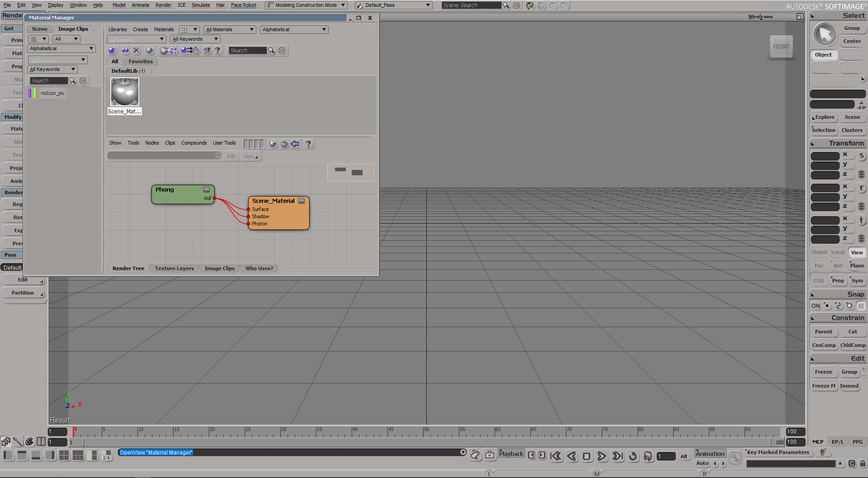Open the Modeling Construction Mode dropdown
868x478 pixels.
(306, 5)
